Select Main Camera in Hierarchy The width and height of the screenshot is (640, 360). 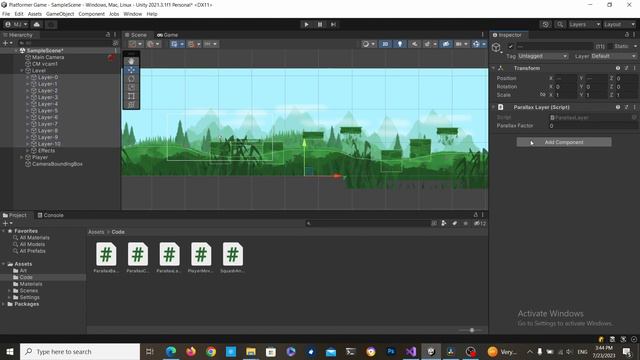click(x=48, y=57)
